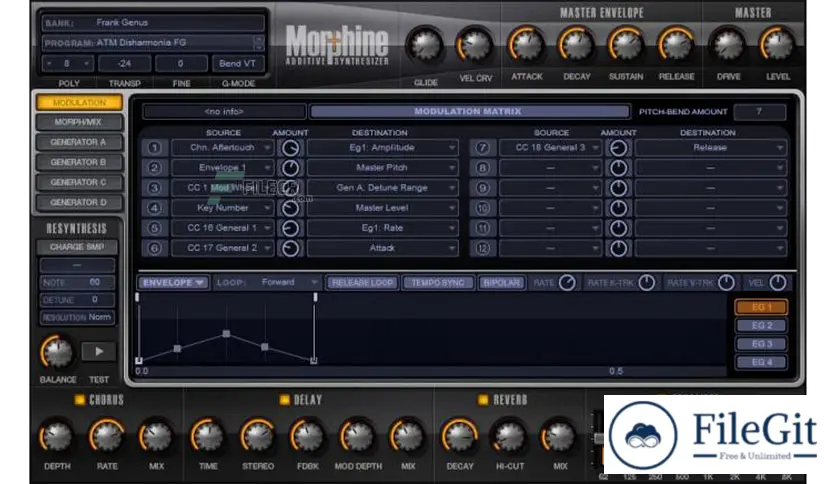Click the envelope loop end marker
Image resolution: width=836 pixels, height=484 pixels.
(x=315, y=297)
